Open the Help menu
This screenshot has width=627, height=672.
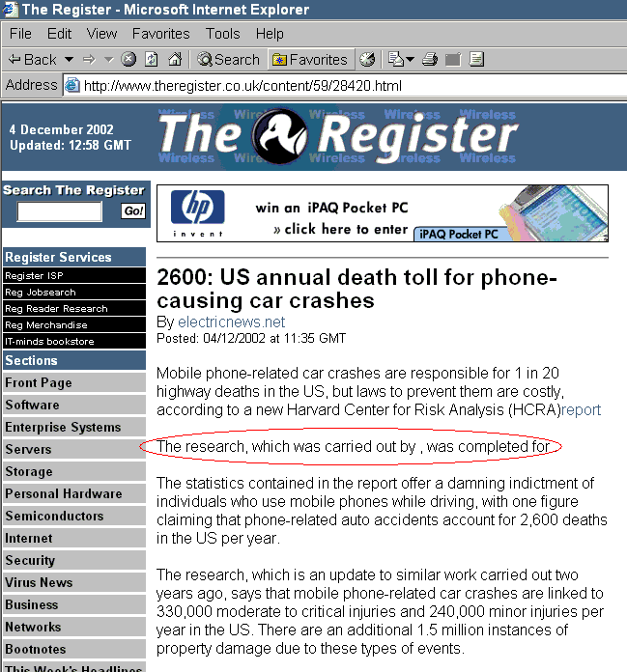coord(270,34)
